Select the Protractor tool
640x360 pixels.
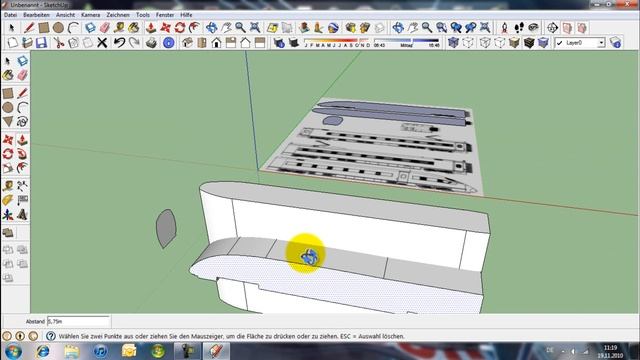coord(8,200)
